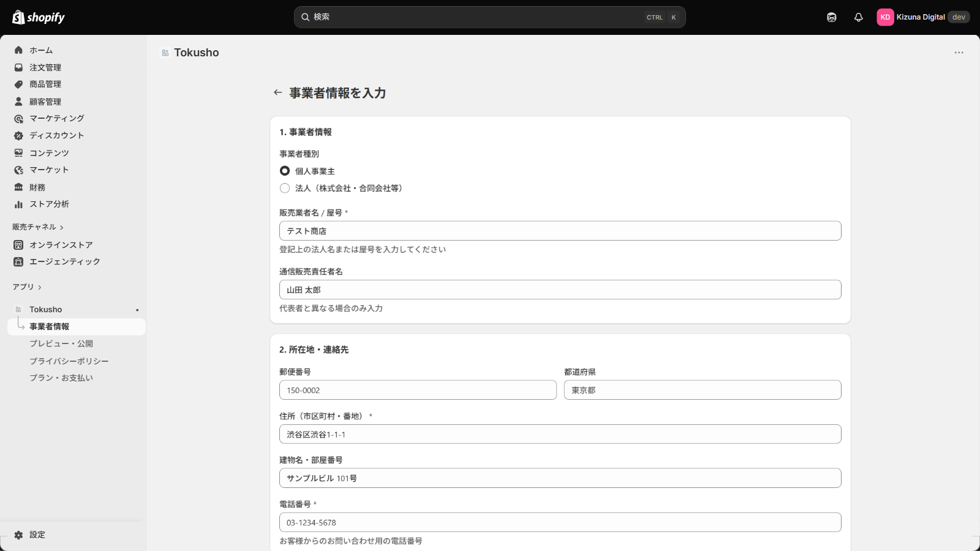Open 商品管理 tag icon
The height and width of the screenshot is (551, 980).
18,84
